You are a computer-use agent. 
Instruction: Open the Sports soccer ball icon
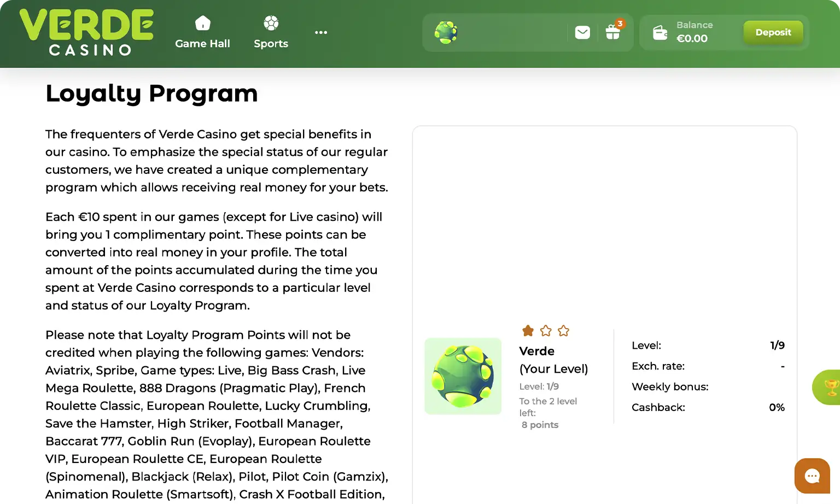point(271,23)
